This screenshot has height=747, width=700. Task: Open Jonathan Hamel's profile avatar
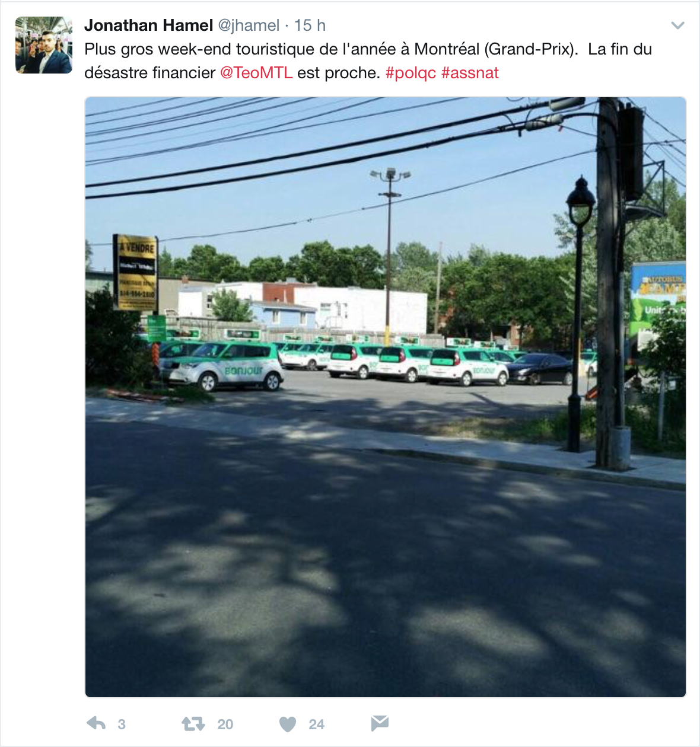click(x=44, y=45)
